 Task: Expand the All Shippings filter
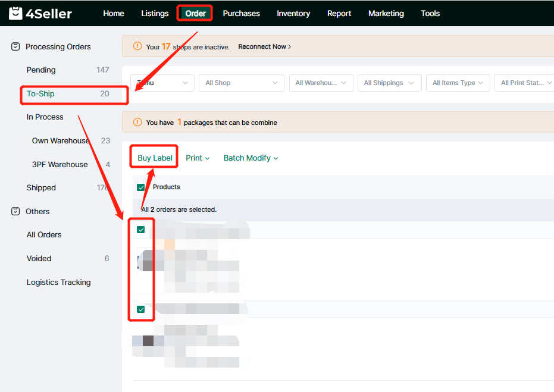click(x=389, y=83)
